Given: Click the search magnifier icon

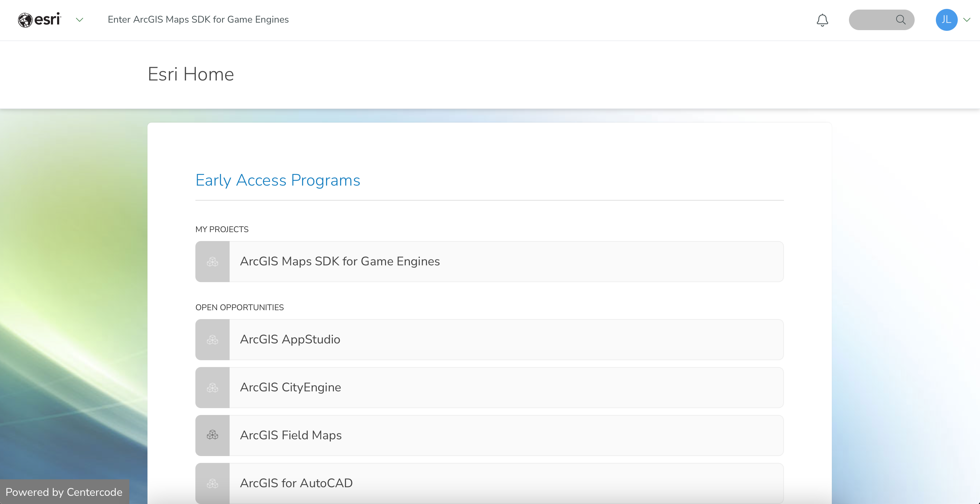Looking at the screenshot, I should pos(901,20).
